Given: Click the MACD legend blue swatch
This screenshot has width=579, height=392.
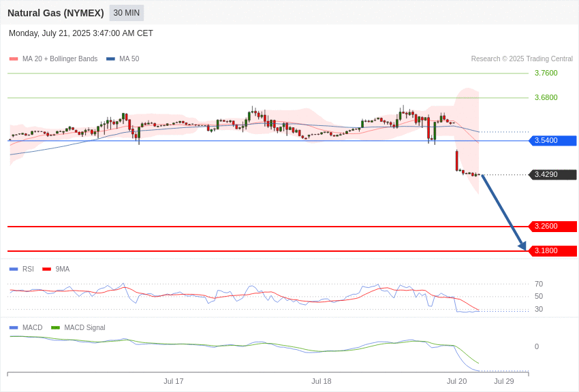Looking at the screenshot, I should coord(14,327).
